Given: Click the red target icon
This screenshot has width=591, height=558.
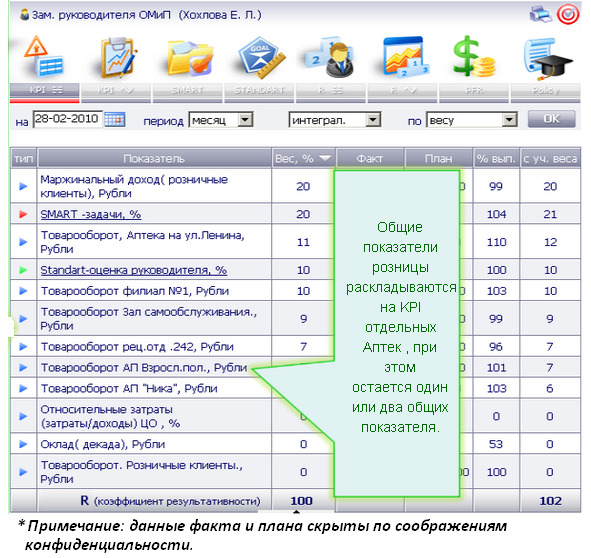Looking at the screenshot, I should click(x=568, y=15).
